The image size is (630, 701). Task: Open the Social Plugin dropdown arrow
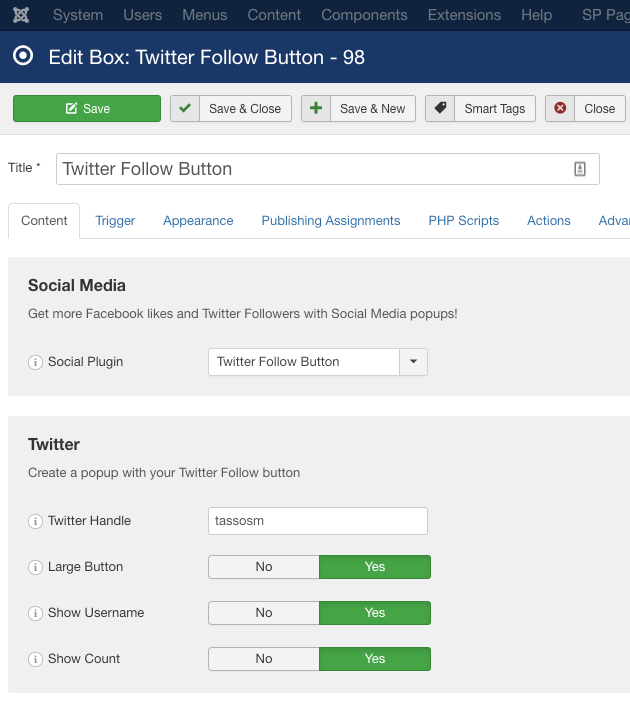413,362
